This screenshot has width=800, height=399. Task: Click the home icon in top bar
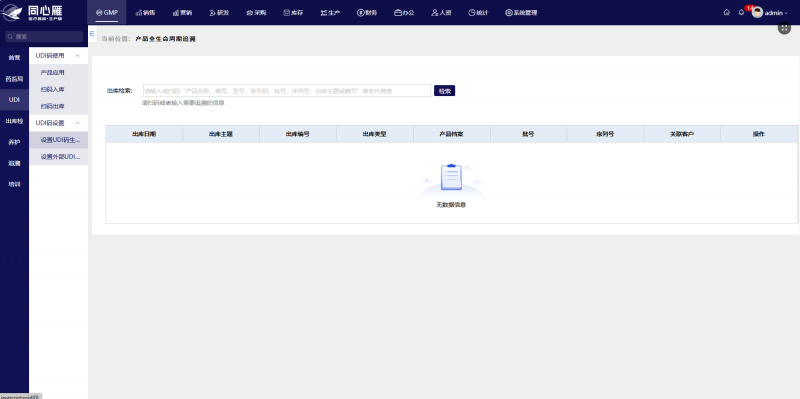coord(727,13)
